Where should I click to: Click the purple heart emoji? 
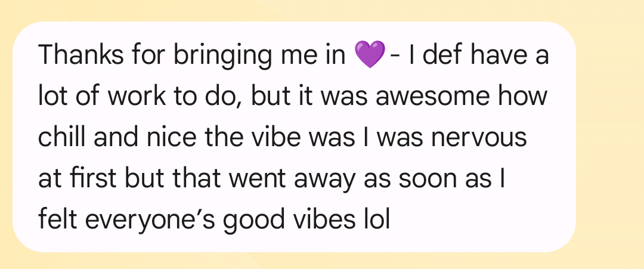[x=370, y=54]
